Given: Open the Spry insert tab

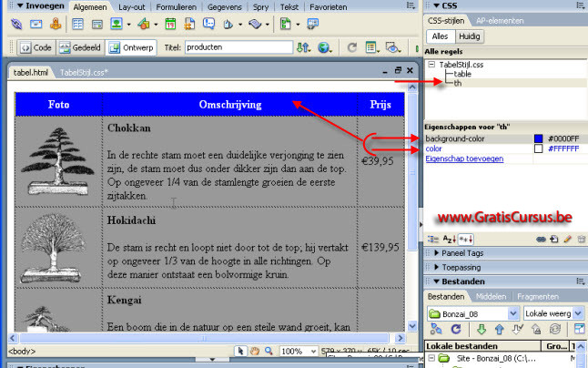Looking at the screenshot, I should pyautogui.click(x=260, y=7).
